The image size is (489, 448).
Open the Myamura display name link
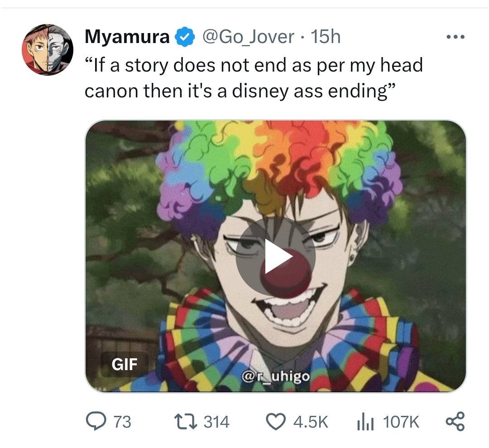click(127, 37)
